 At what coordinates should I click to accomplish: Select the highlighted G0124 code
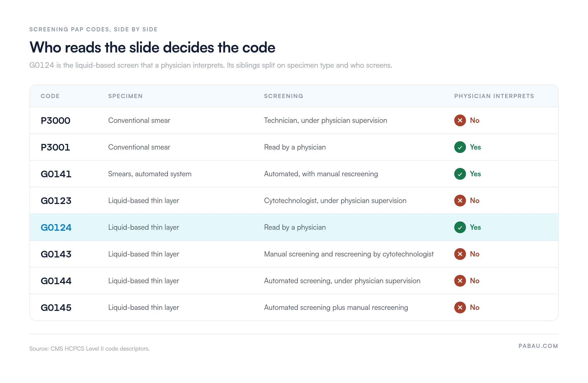click(x=56, y=228)
